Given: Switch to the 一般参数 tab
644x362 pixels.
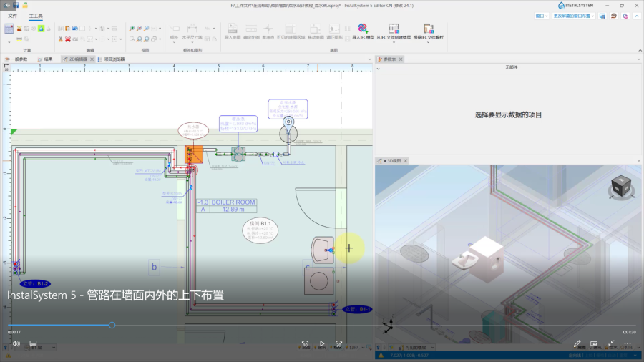Looking at the screenshot, I should (16, 59).
